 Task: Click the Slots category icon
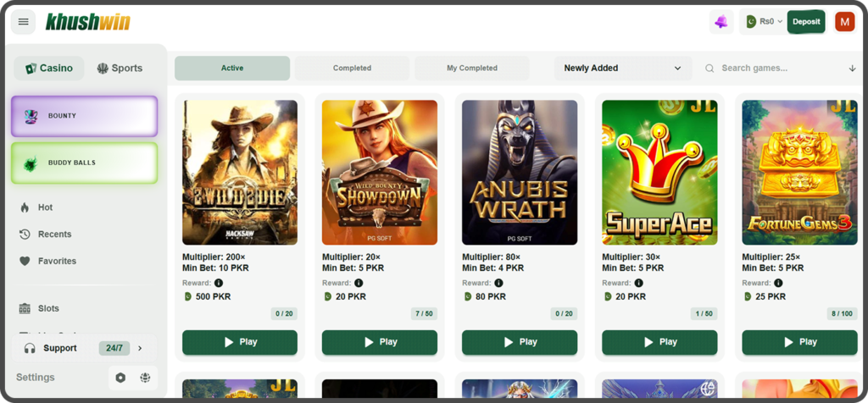tap(25, 308)
